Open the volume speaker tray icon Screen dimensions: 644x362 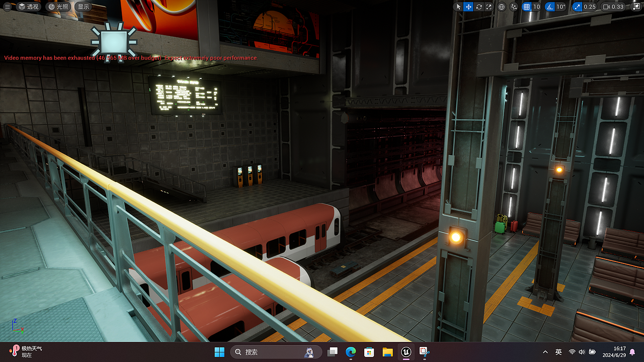coord(582,352)
